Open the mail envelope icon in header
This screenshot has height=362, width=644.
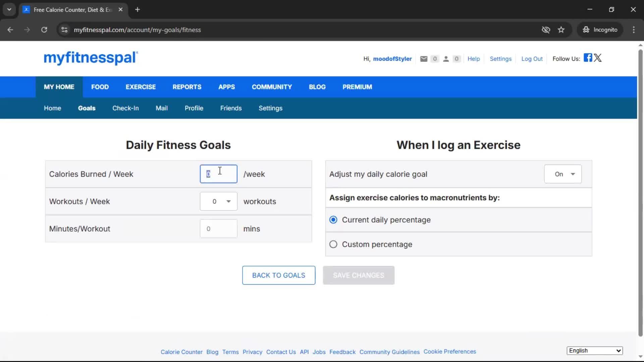424,59
